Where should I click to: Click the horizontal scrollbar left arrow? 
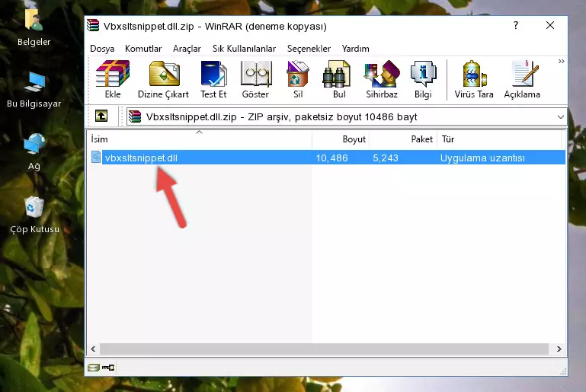pyautogui.click(x=94, y=349)
